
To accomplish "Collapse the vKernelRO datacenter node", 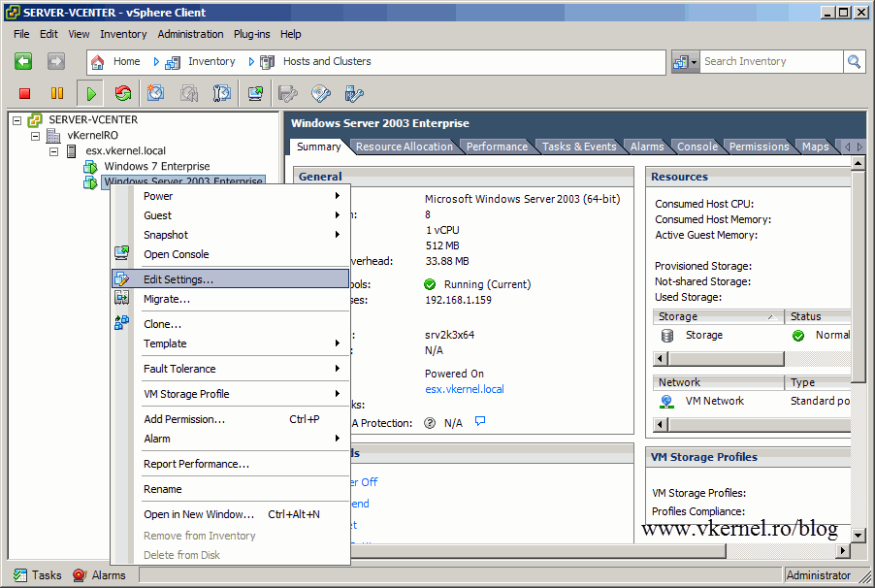I will coord(36,136).
